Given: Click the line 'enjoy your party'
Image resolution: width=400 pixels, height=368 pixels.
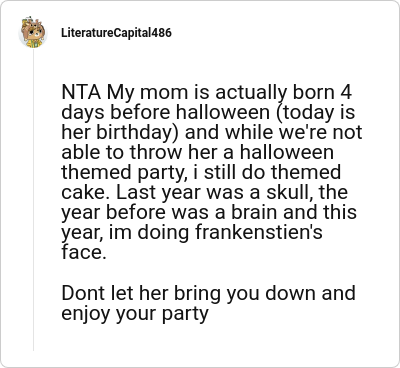Looking at the screenshot, I should coord(135,314).
